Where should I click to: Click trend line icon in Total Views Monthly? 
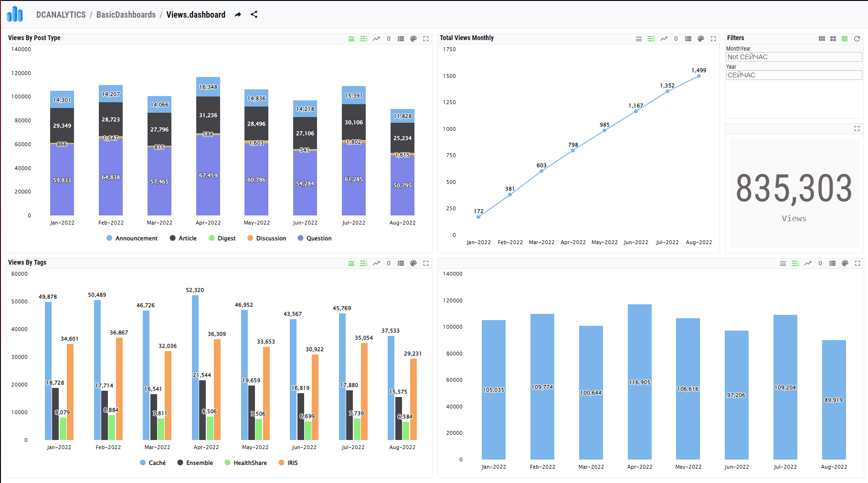point(664,39)
